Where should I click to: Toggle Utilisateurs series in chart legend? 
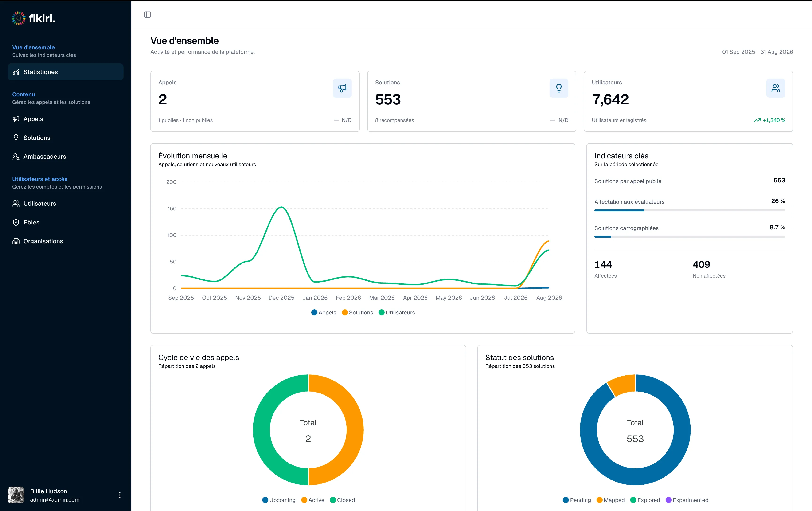[x=397, y=312]
